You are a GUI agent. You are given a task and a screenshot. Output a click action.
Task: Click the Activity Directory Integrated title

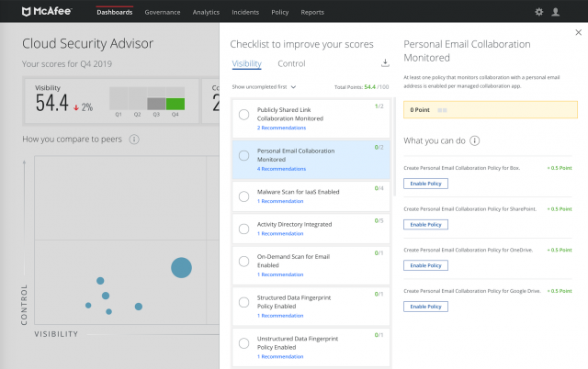tap(294, 224)
